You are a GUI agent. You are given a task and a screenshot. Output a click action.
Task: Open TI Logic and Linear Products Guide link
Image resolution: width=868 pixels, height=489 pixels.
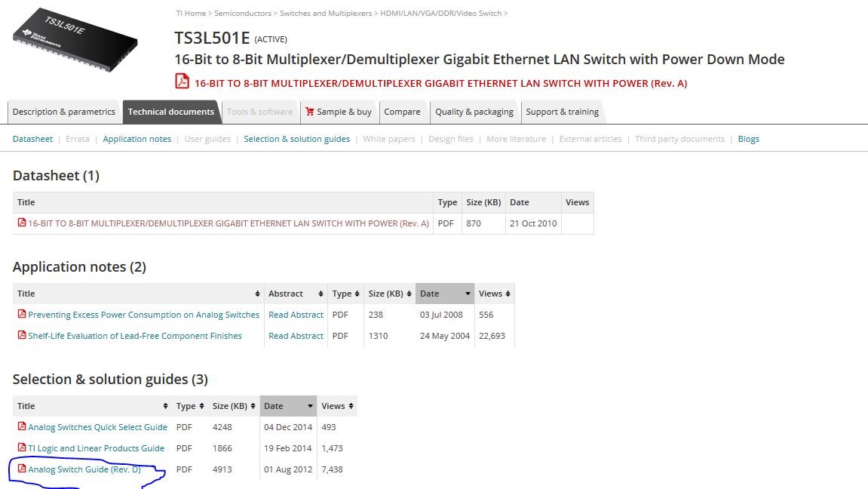(x=96, y=448)
